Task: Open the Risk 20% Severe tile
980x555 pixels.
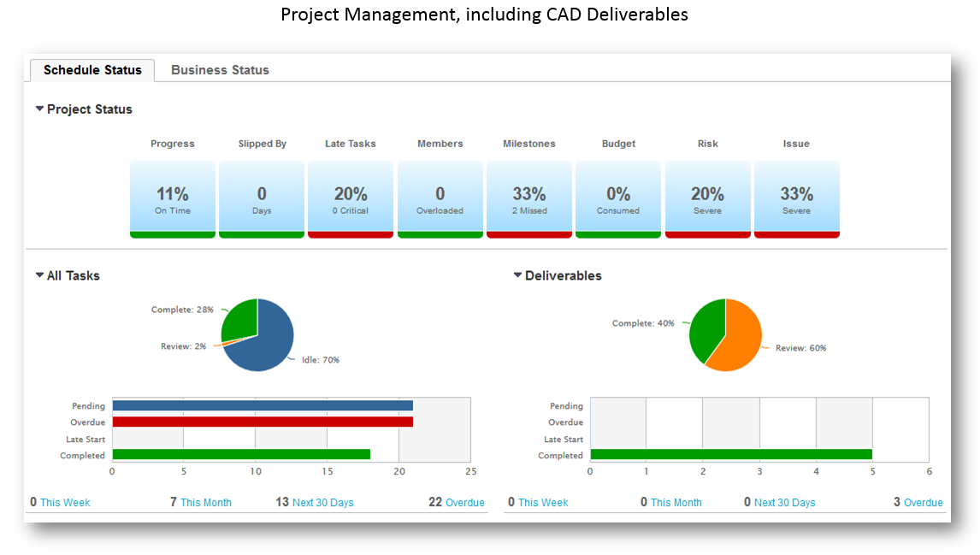Action: (707, 198)
